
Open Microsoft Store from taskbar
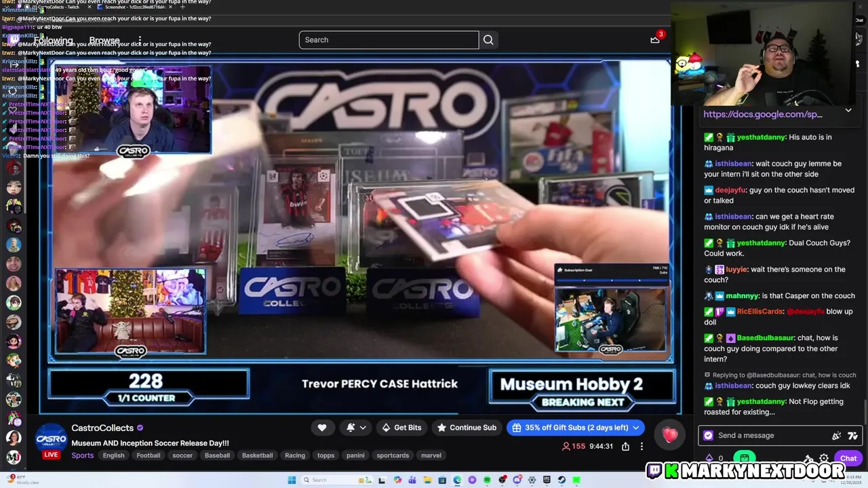click(442, 480)
